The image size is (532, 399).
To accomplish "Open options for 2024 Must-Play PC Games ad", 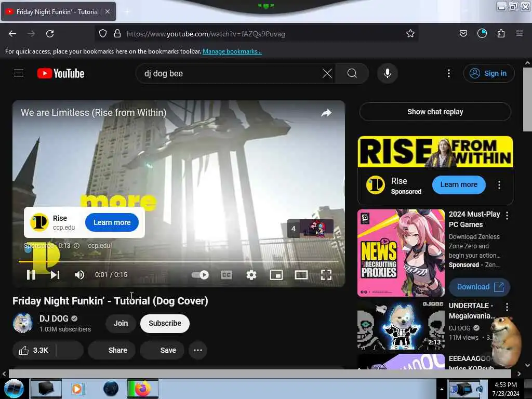I will (x=507, y=216).
